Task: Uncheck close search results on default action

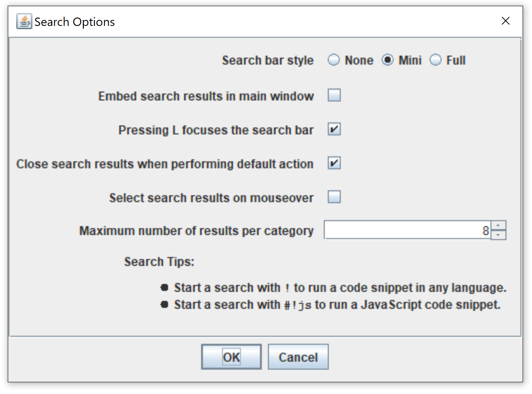Action: (x=334, y=163)
